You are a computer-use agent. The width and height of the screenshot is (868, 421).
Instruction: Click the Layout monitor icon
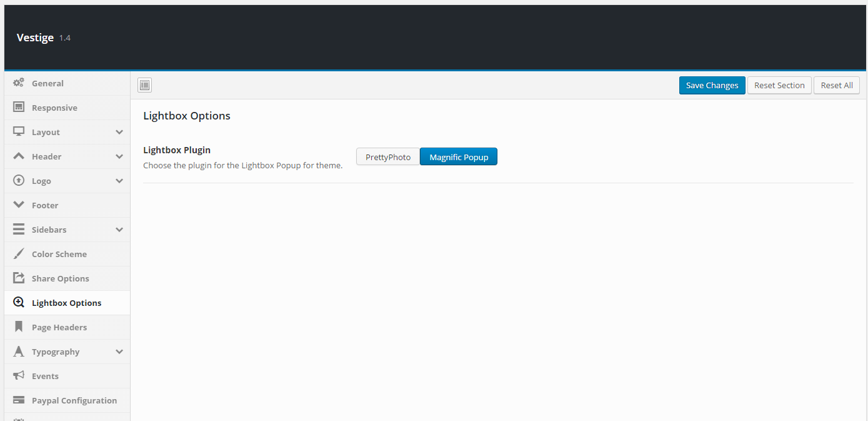pos(19,131)
